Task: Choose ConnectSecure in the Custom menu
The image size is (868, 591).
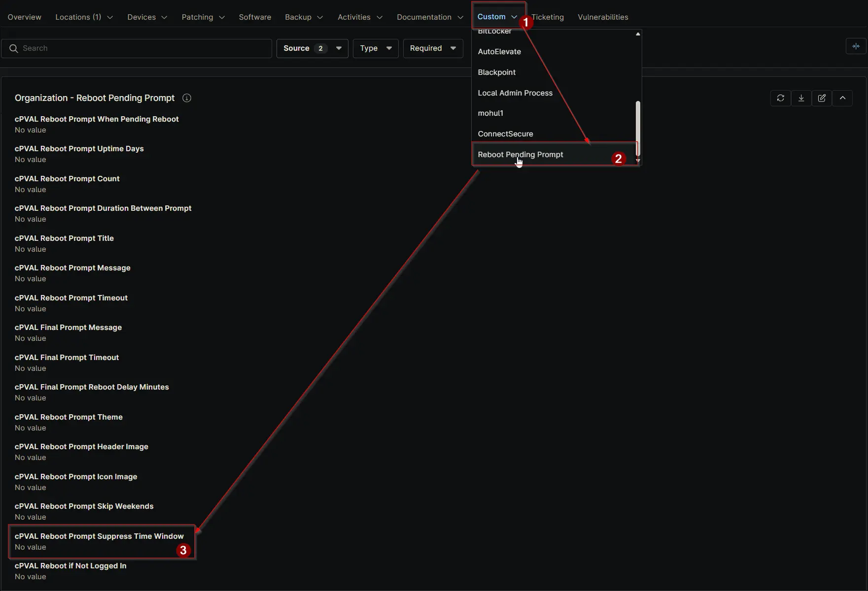Action: click(x=505, y=134)
